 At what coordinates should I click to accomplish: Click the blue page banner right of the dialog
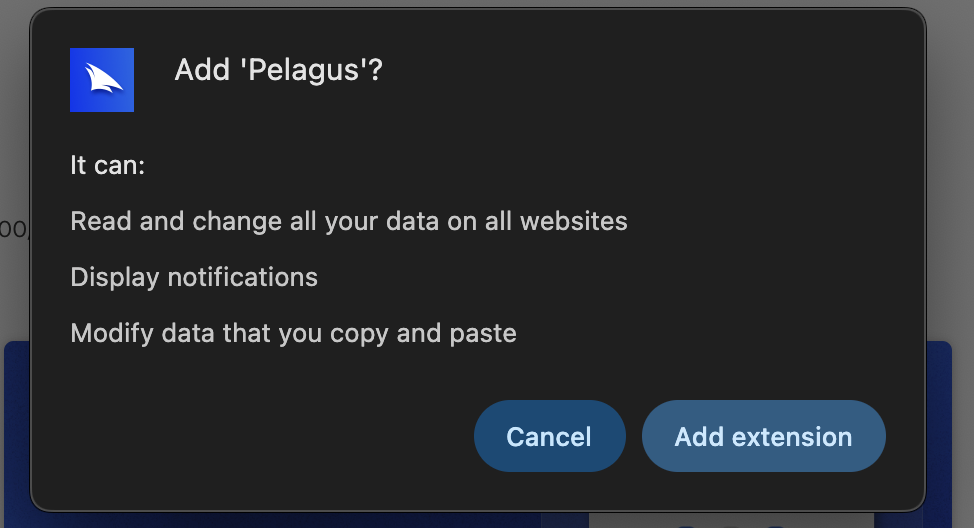point(940,430)
